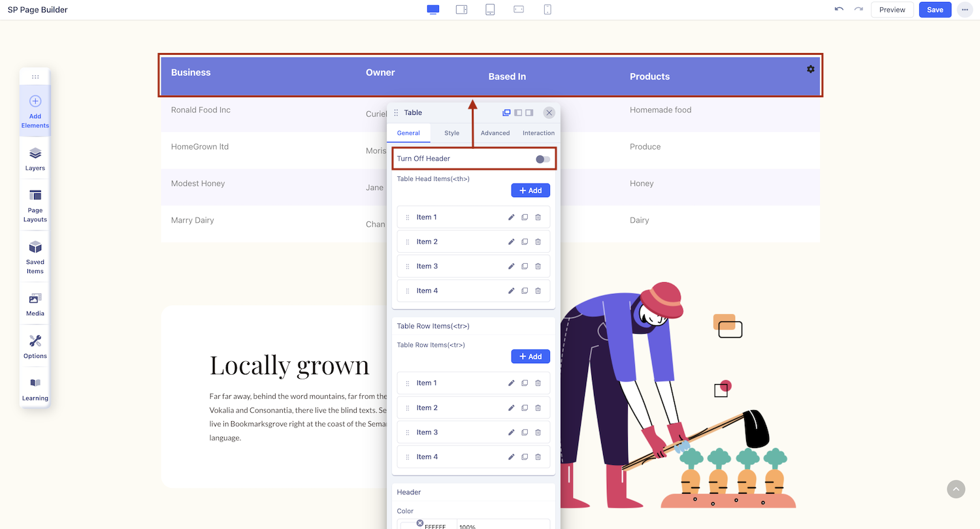Switch to portrait mobile device view
The height and width of the screenshot is (529, 980).
tap(547, 10)
